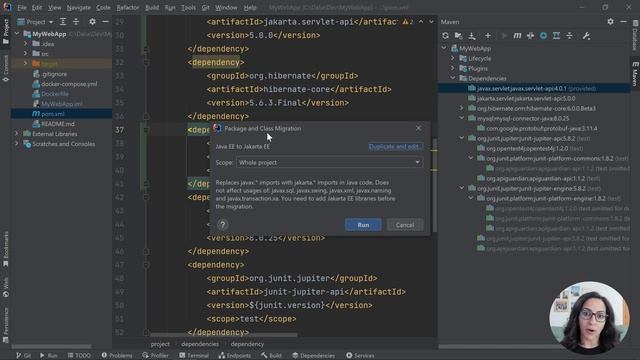
Task: Click the editor horizontal scrollbar
Action: [x=223, y=336]
